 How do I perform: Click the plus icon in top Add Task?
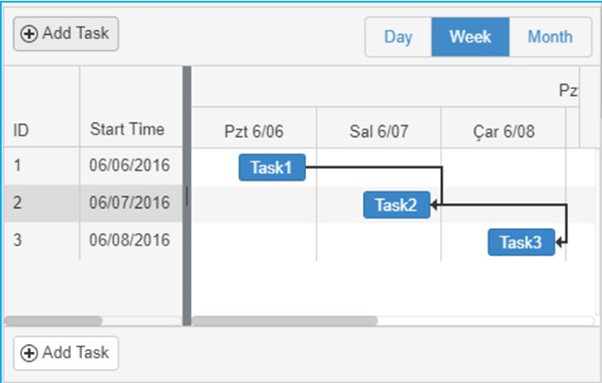point(29,34)
